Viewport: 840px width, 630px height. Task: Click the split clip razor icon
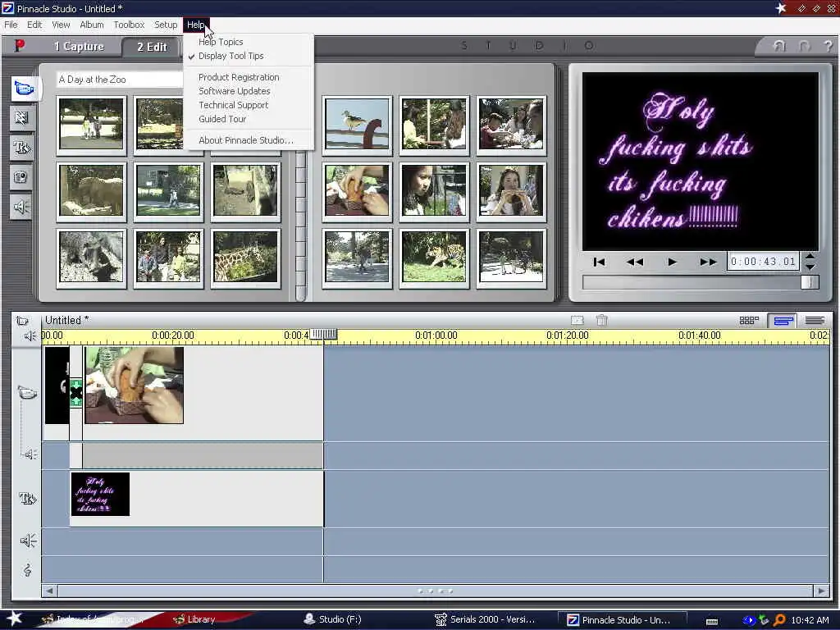(577, 321)
